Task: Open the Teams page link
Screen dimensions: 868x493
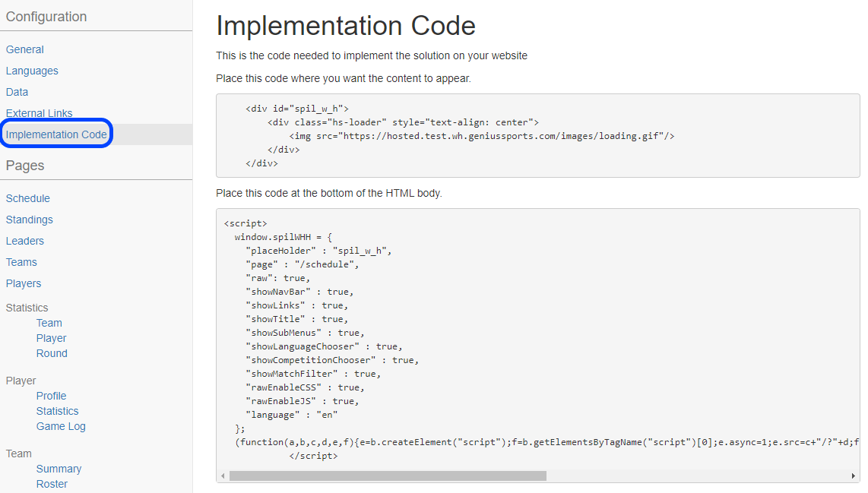Action: (21, 262)
